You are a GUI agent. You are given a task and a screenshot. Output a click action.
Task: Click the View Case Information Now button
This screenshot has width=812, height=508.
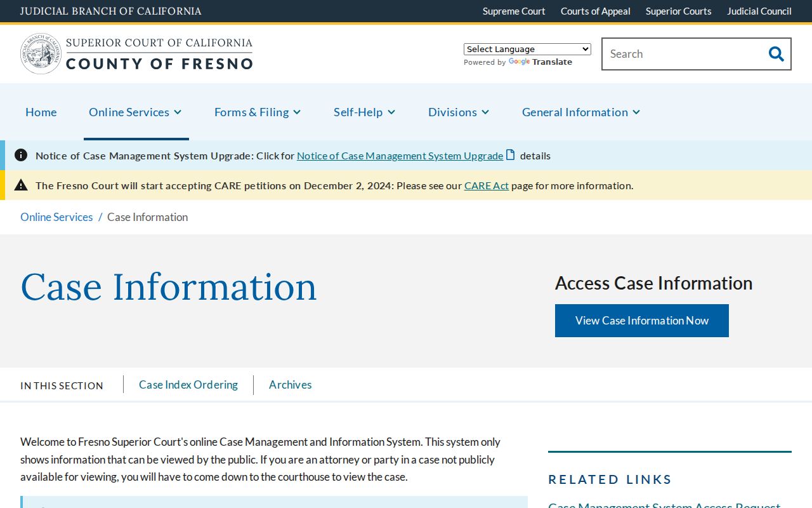tap(642, 321)
